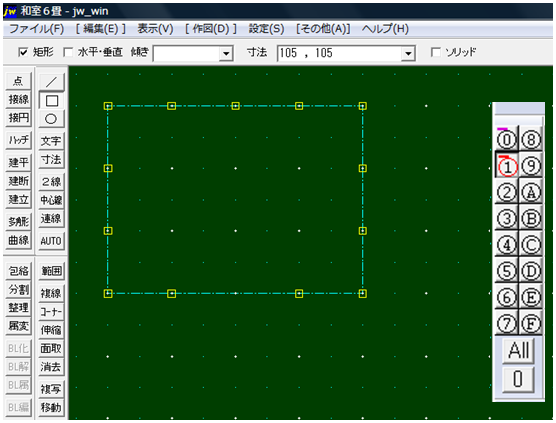Activate layer 3 in the layer panel
The height and width of the screenshot is (423, 556).
tap(506, 218)
